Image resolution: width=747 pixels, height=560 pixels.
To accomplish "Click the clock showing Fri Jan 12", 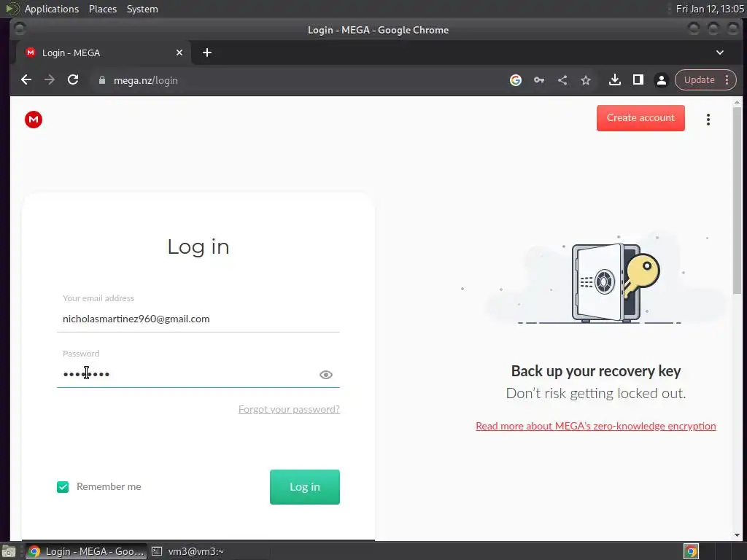I will [709, 9].
